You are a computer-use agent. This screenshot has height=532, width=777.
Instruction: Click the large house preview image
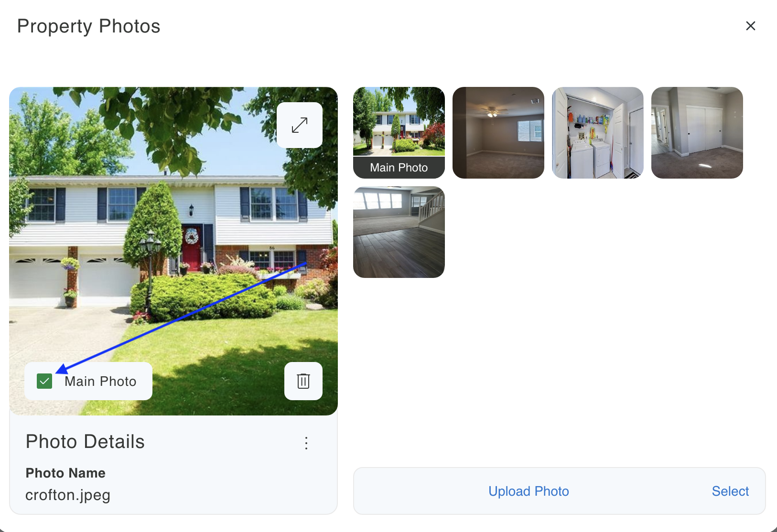tap(173, 251)
